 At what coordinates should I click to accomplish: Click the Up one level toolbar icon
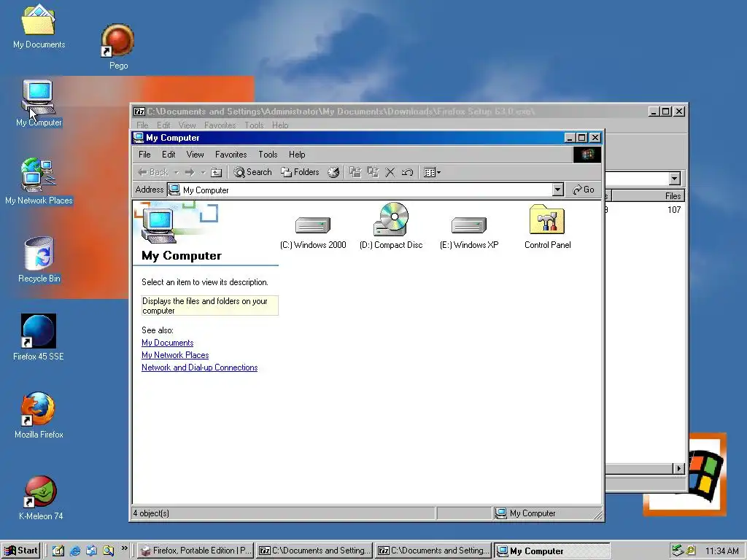pyautogui.click(x=216, y=172)
